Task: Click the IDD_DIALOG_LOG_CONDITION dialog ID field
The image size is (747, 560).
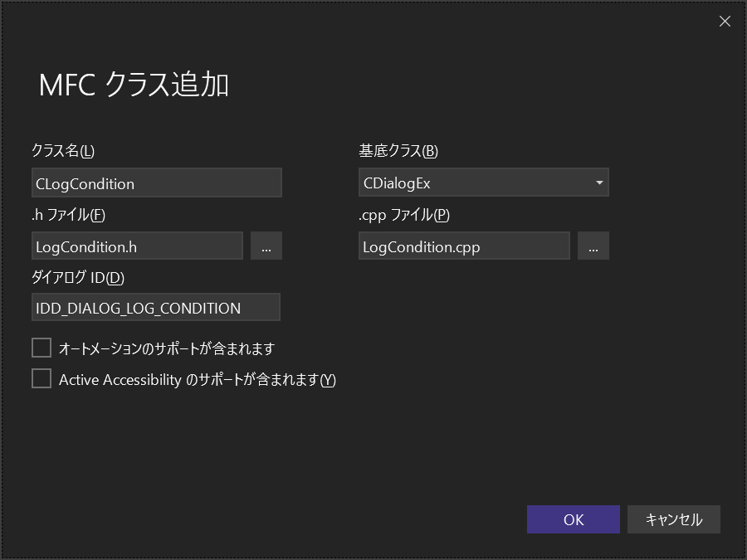Action: 156,308
